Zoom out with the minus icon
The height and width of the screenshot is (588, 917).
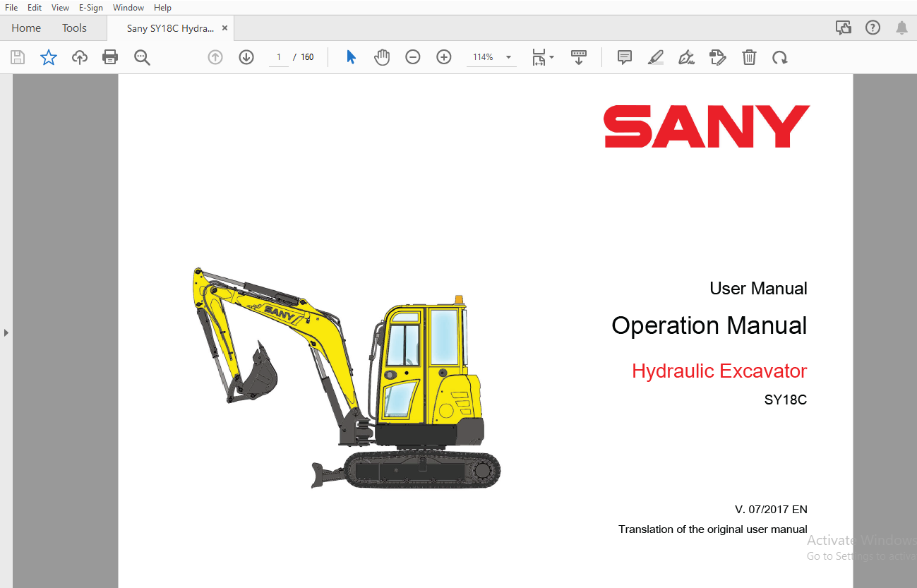(413, 57)
